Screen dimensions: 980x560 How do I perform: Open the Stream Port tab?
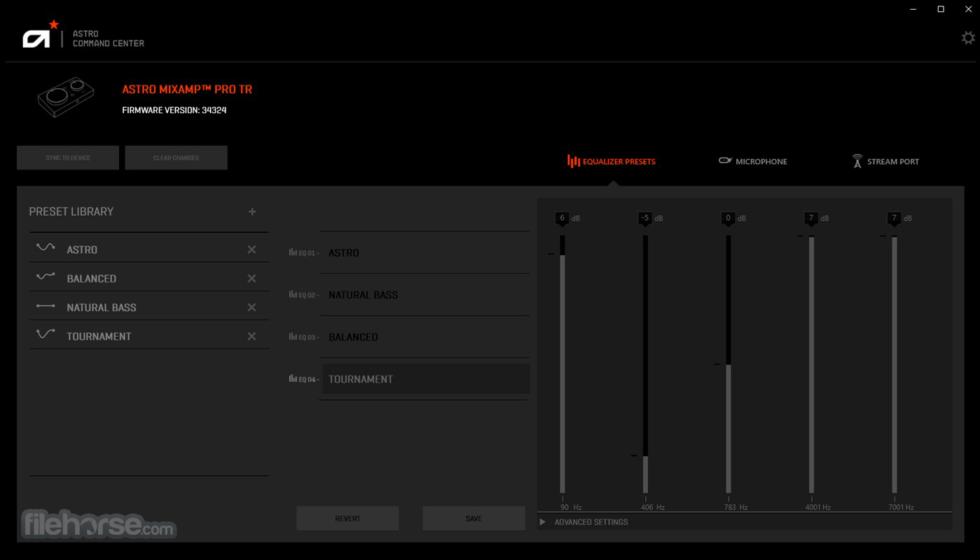coord(885,161)
